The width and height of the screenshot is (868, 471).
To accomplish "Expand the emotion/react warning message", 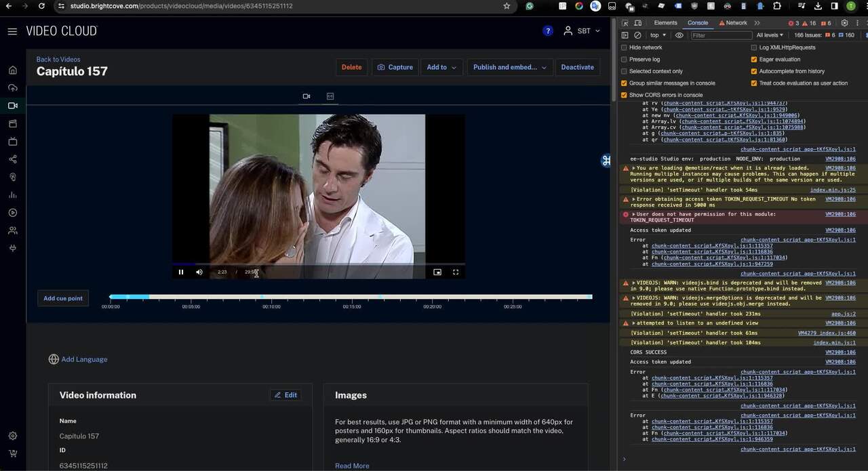I will [x=634, y=168].
